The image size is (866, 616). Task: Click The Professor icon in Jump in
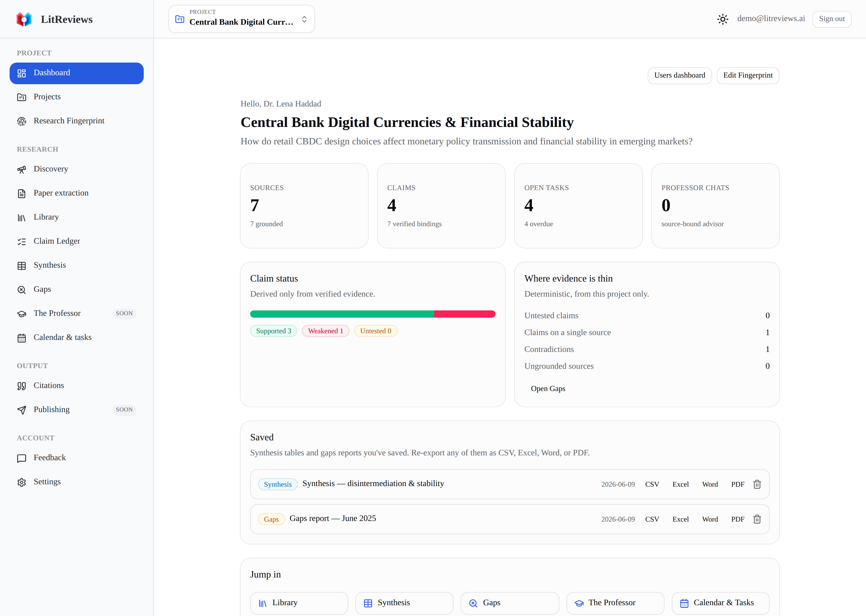pos(579,603)
